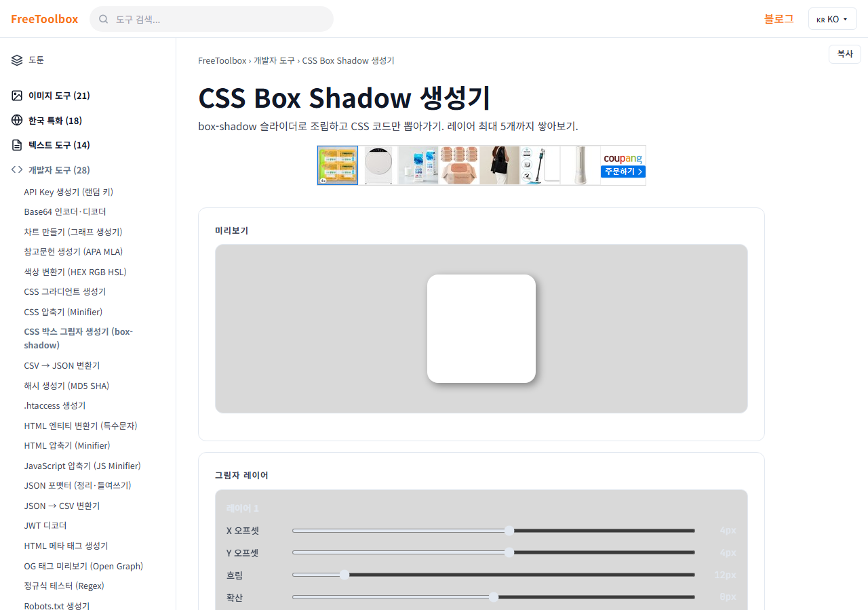Open CSV → JSON 변환기
The image size is (868, 610).
click(x=62, y=365)
